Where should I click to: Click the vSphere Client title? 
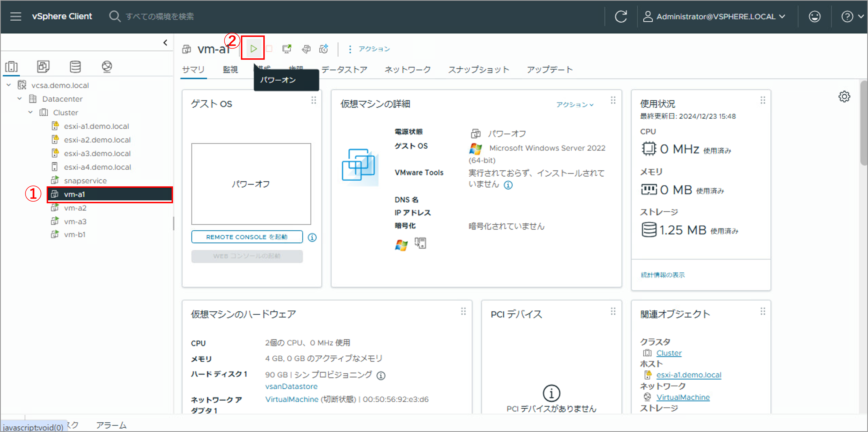click(x=62, y=16)
